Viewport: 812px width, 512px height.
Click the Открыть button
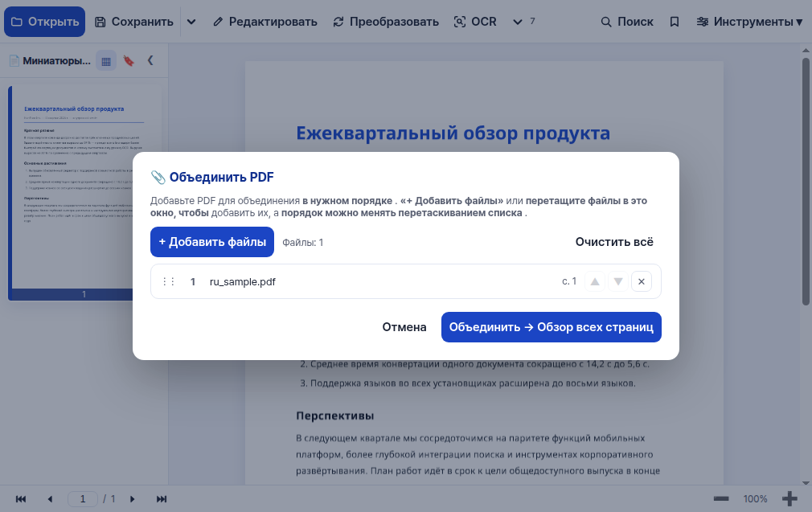coord(44,22)
